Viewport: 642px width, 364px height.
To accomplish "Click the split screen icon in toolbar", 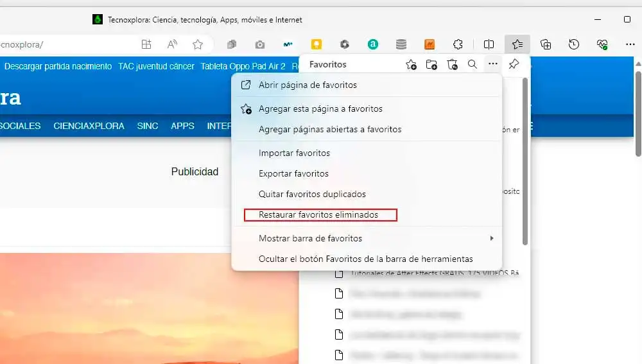I will tap(489, 44).
